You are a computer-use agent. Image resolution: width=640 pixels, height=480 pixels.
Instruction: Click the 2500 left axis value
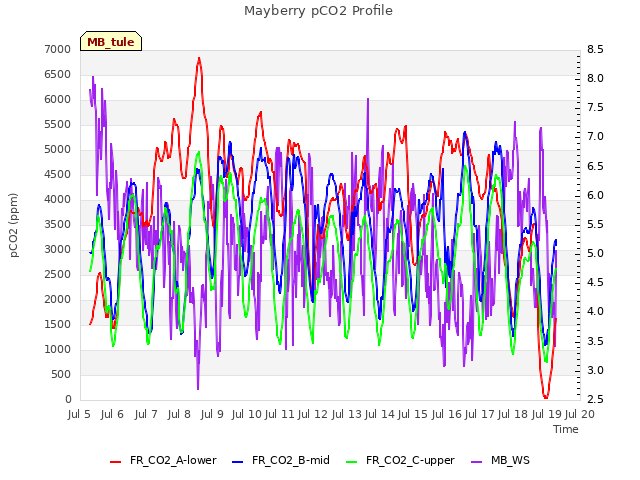click(x=58, y=274)
